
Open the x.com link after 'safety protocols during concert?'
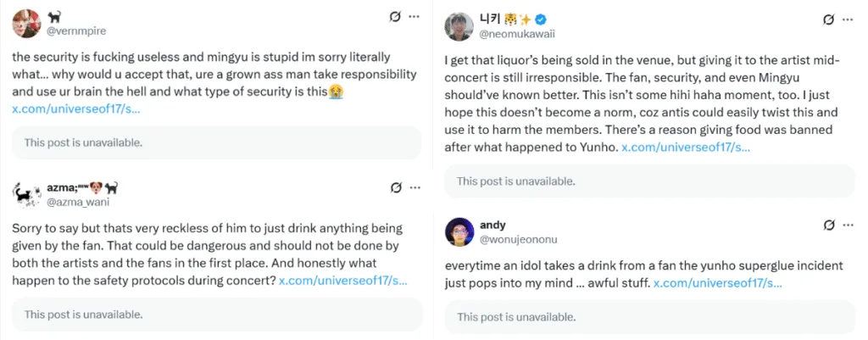coord(342,280)
